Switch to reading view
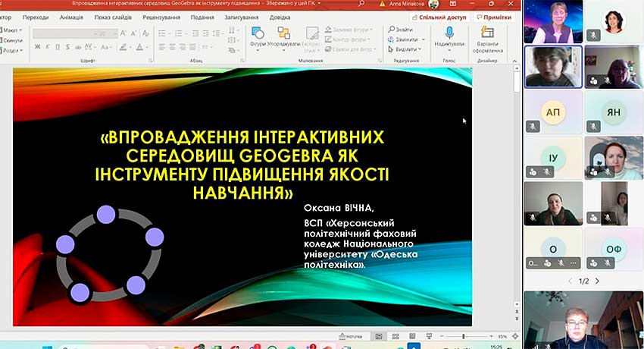The image size is (644, 349). click(x=412, y=336)
